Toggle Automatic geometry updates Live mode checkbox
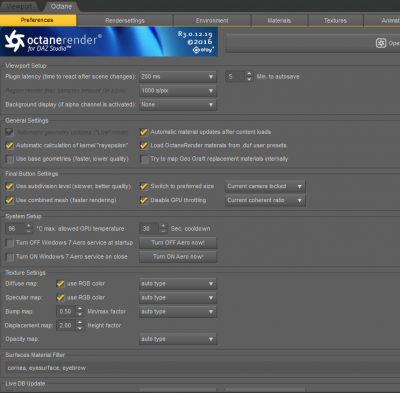The image size is (400, 393). [9, 132]
